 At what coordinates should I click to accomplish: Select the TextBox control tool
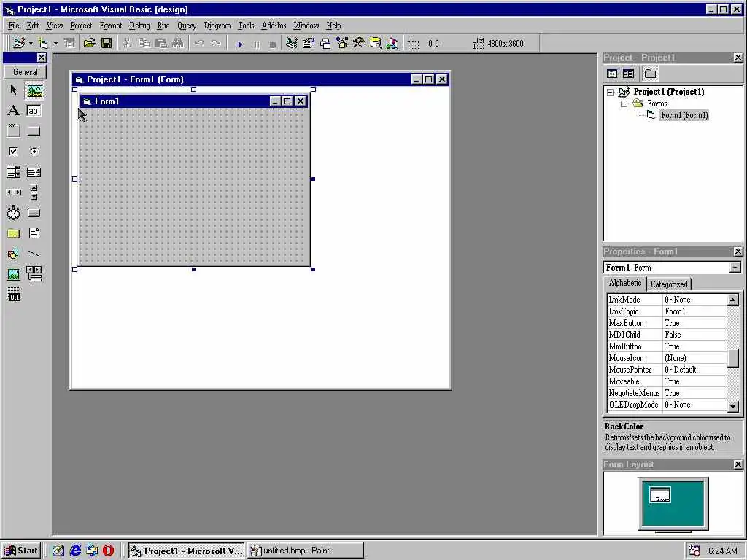(34, 111)
